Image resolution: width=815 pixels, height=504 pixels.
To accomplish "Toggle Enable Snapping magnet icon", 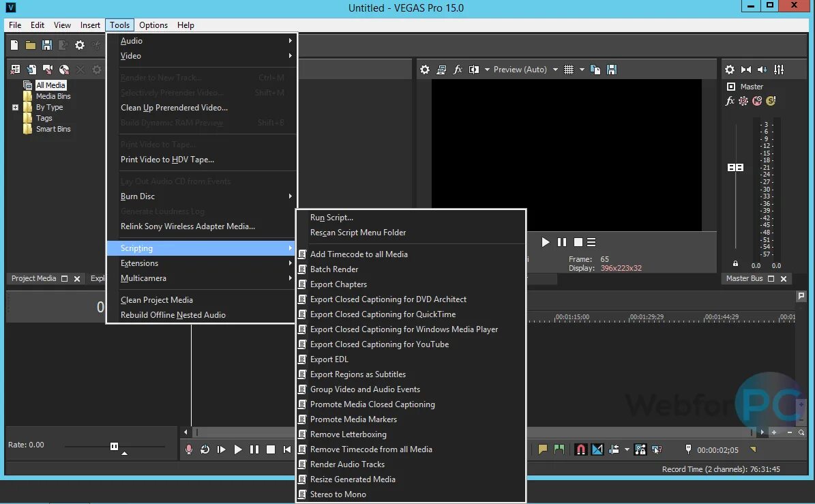I will coord(580,449).
